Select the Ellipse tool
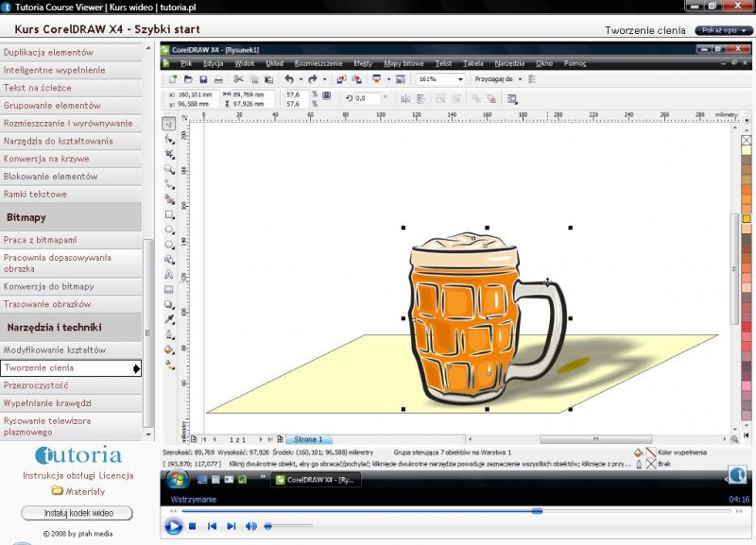 tap(169, 229)
